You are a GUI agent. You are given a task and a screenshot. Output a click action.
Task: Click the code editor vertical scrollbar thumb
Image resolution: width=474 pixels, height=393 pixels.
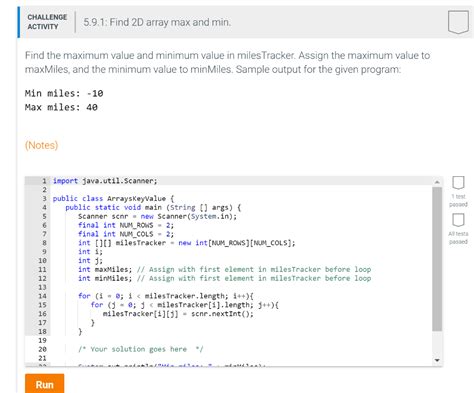(437, 259)
